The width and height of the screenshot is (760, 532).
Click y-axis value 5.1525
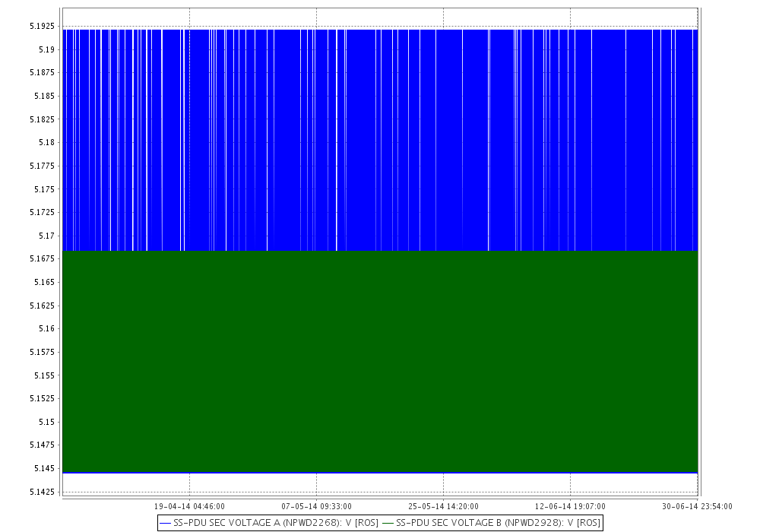(42, 398)
